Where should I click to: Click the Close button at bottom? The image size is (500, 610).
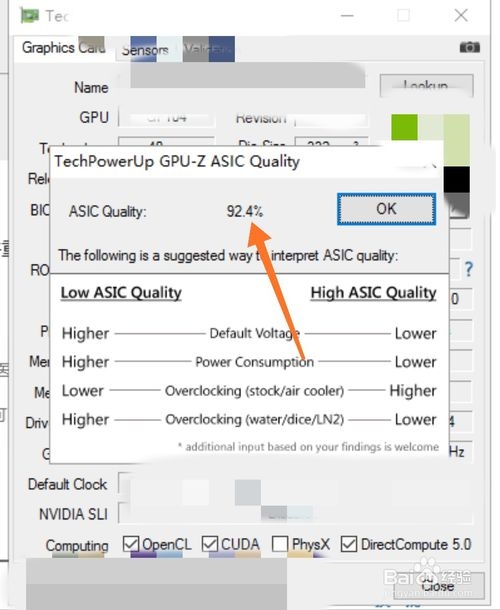click(x=439, y=586)
